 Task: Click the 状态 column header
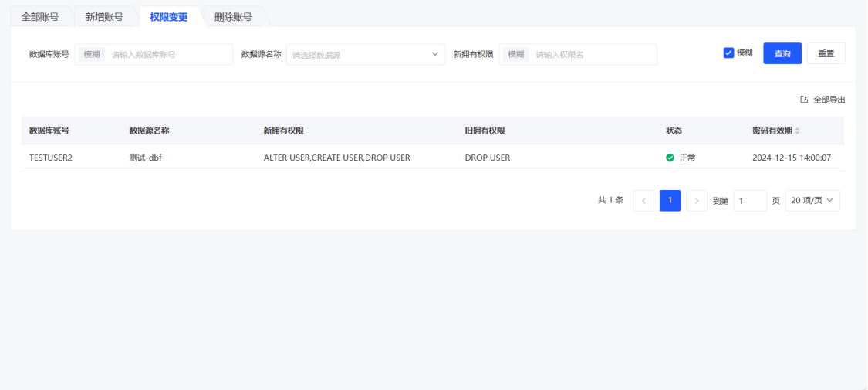pyautogui.click(x=674, y=131)
